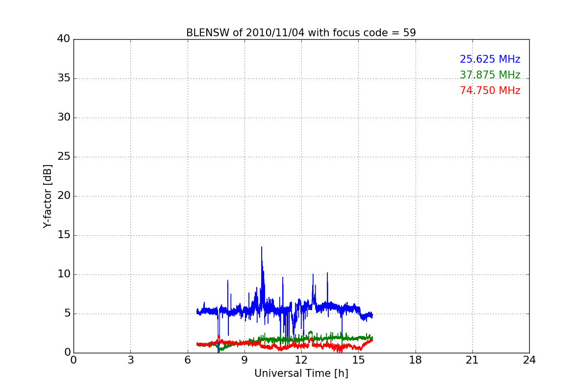Click the "Y-factor [dB]" axis label

48,196
